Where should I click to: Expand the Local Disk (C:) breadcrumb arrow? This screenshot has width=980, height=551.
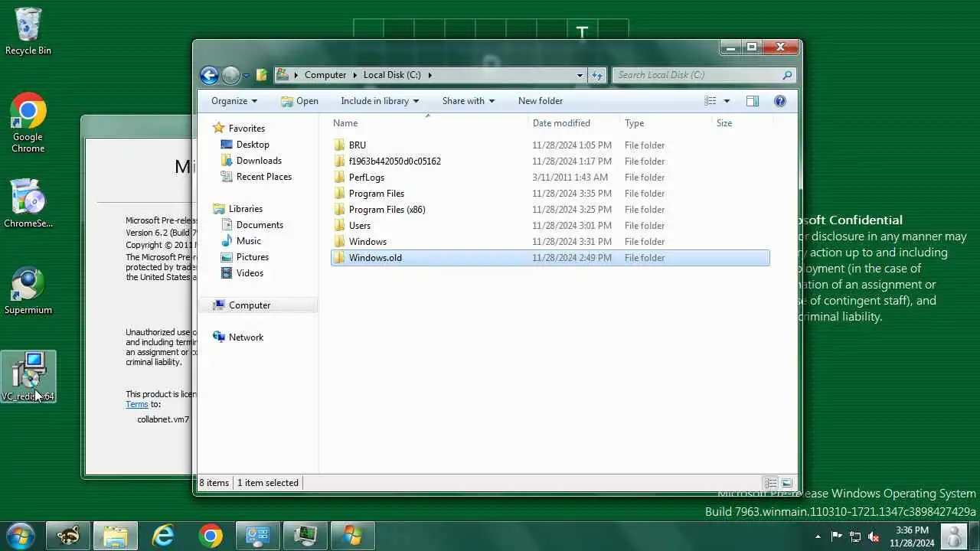[430, 75]
